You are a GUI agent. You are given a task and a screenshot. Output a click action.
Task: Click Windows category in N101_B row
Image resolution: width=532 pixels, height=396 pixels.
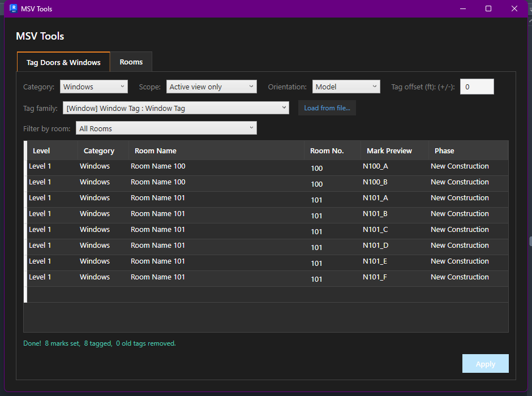(x=95, y=214)
